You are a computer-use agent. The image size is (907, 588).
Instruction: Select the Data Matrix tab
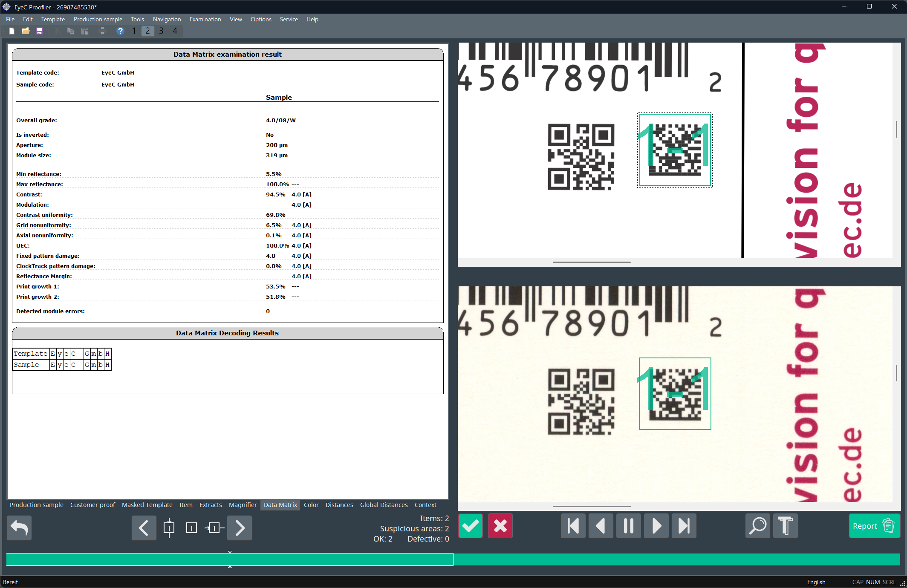coord(280,505)
